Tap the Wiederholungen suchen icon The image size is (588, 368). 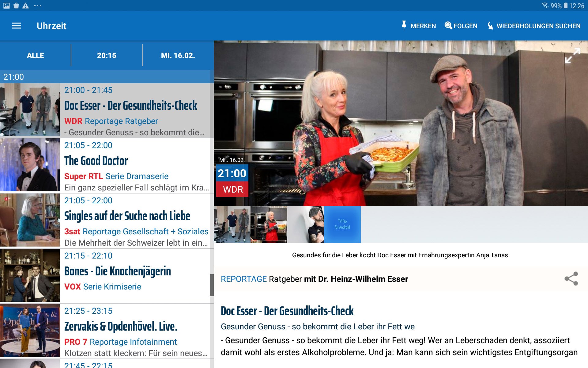coord(490,26)
